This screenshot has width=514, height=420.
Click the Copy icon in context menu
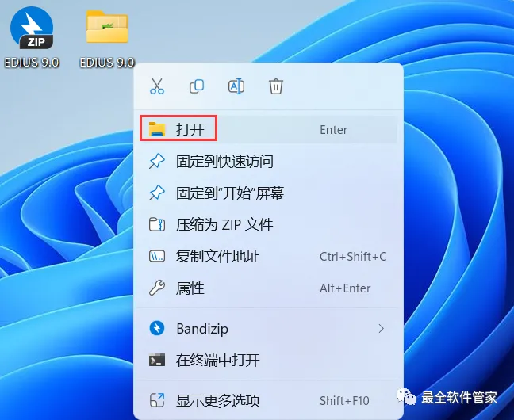tap(197, 86)
